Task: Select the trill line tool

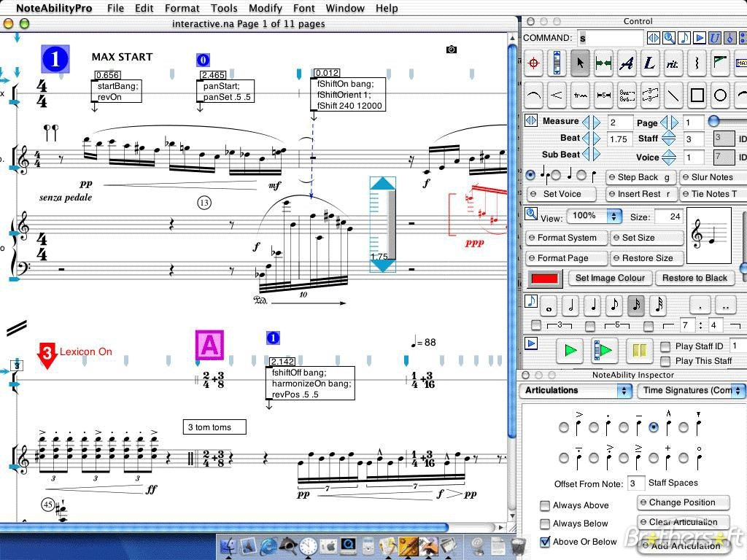Action: tap(581, 95)
